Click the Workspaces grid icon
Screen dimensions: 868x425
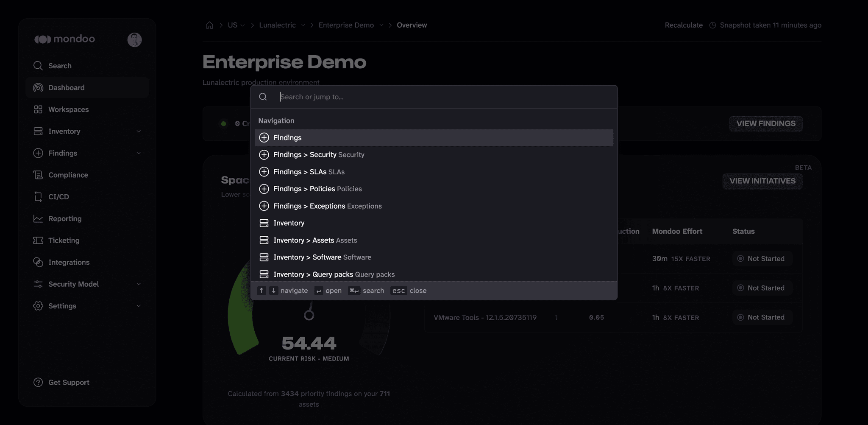coord(38,109)
